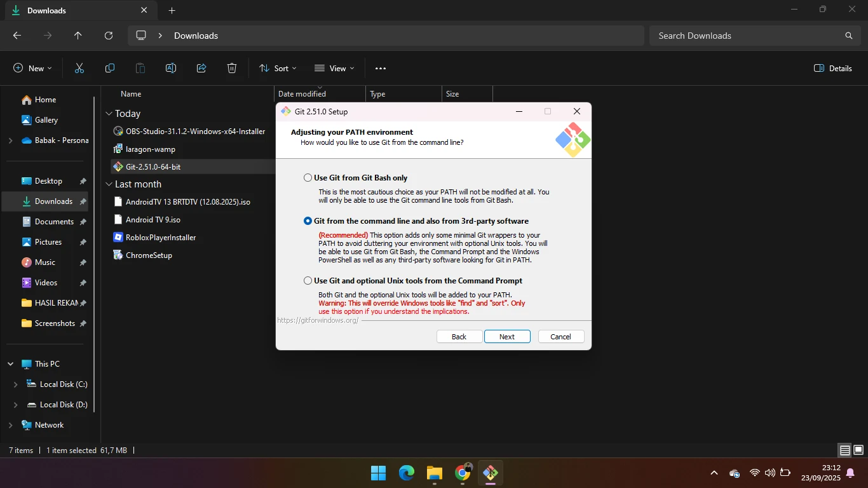The image size is (868, 488).
Task: Click the Search Downloads field
Action: pyautogui.click(x=750, y=36)
